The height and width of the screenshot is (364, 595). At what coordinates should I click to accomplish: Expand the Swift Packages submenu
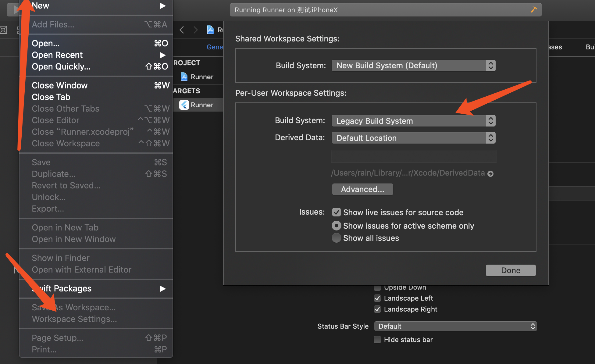pos(163,289)
